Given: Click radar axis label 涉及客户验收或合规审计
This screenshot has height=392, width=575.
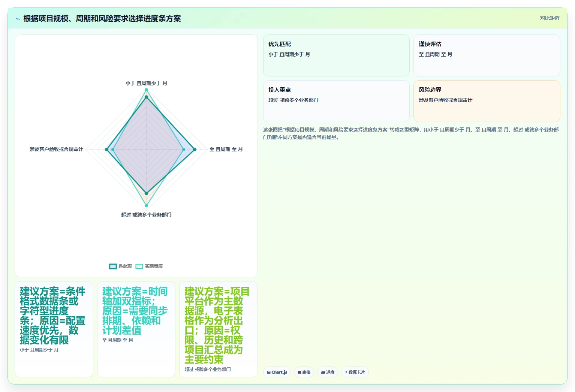Looking at the screenshot, I should [56, 149].
